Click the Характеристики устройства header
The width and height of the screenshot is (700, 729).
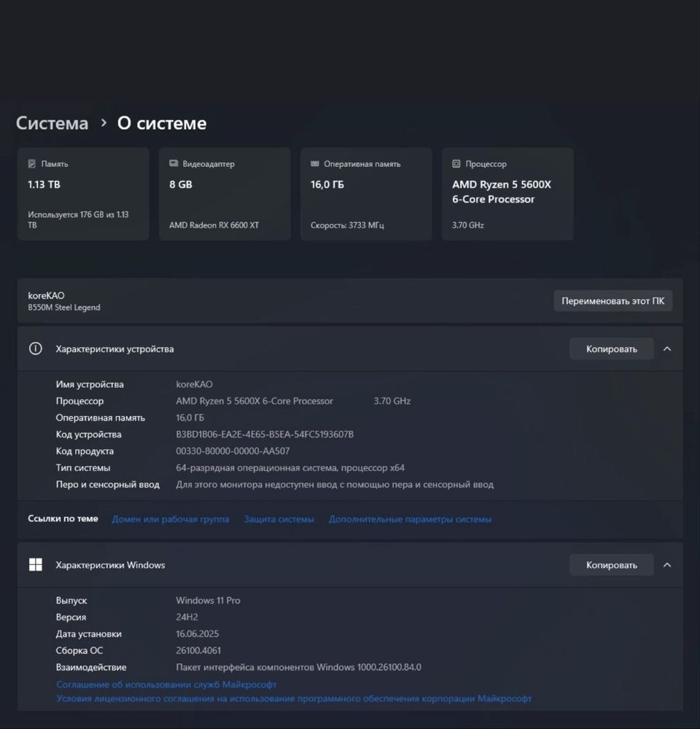(350, 348)
